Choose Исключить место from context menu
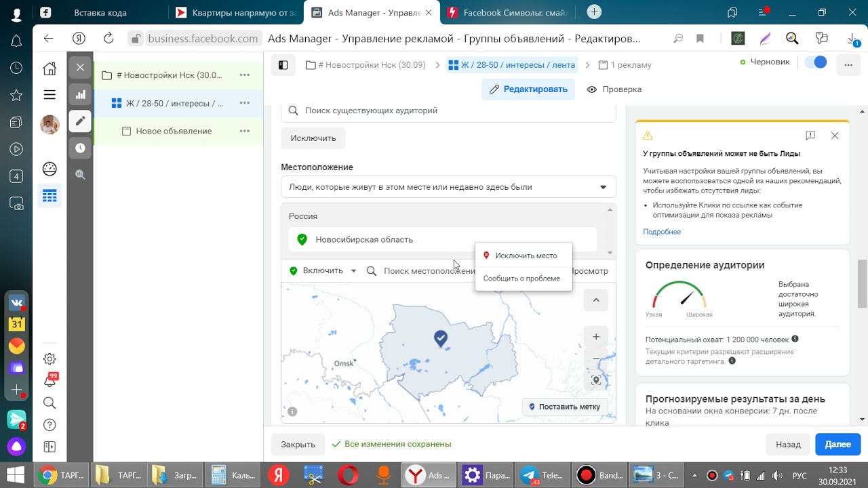The image size is (868, 488). 526,256
